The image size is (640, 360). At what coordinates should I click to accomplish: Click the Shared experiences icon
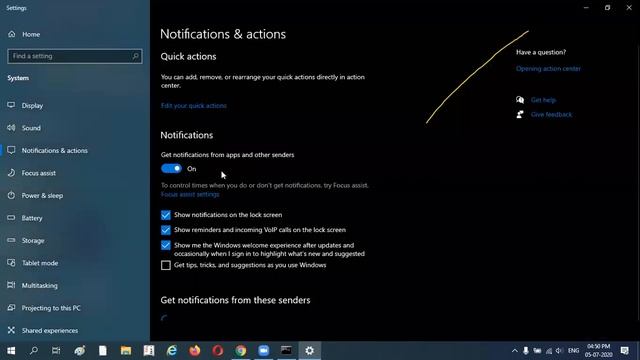[11, 330]
